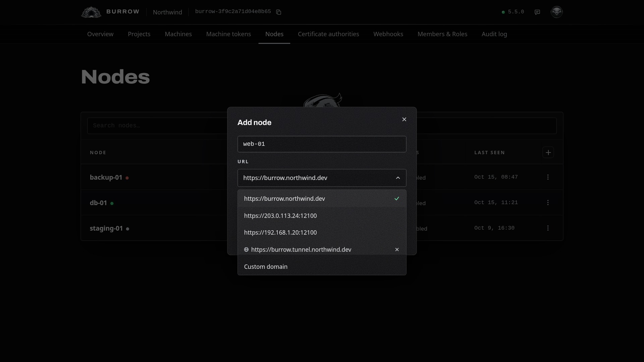This screenshot has height=362, width=644.
Task: Select the Nodes tab
Action: (274, 34)
